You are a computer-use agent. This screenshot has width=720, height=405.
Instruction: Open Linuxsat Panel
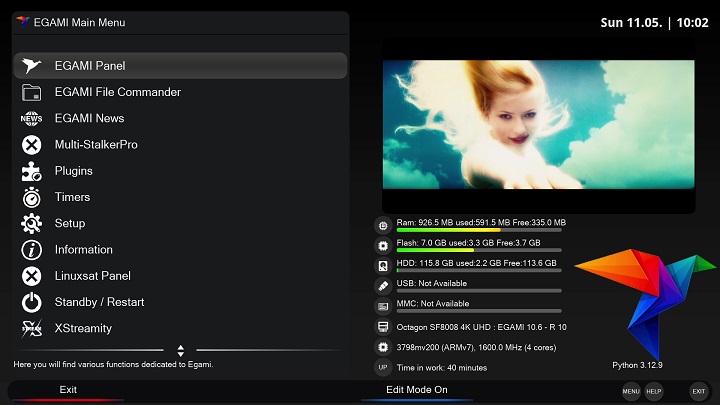pos(180,276)
